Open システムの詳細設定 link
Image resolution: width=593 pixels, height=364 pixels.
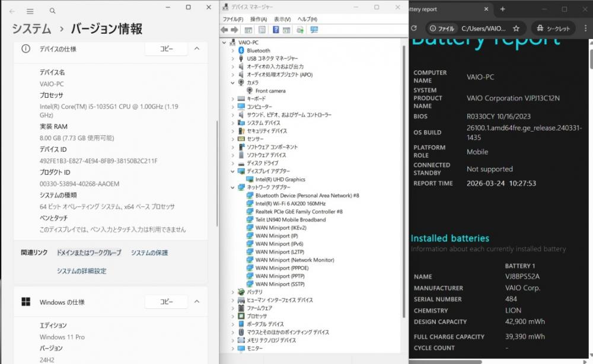click(x=82, y=271)
